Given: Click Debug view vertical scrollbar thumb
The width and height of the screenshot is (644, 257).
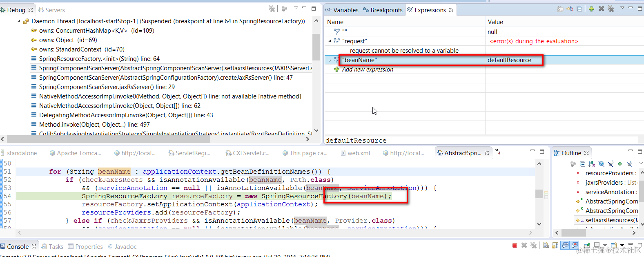Looking at the screenshot, I should click(316, 47).
